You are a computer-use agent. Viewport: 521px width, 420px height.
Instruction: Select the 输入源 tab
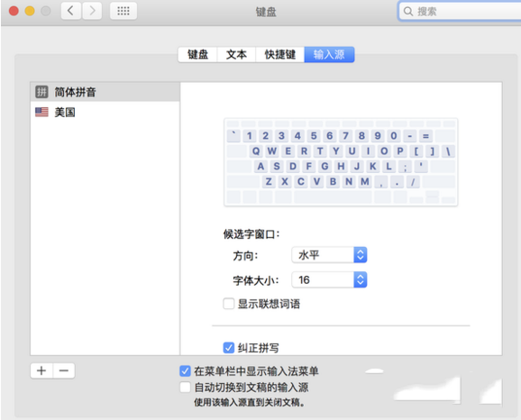tap(329, 54)
